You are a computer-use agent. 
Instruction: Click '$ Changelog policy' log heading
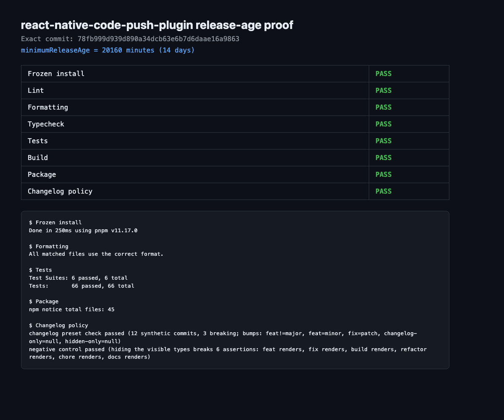click(x=58, y=325)
